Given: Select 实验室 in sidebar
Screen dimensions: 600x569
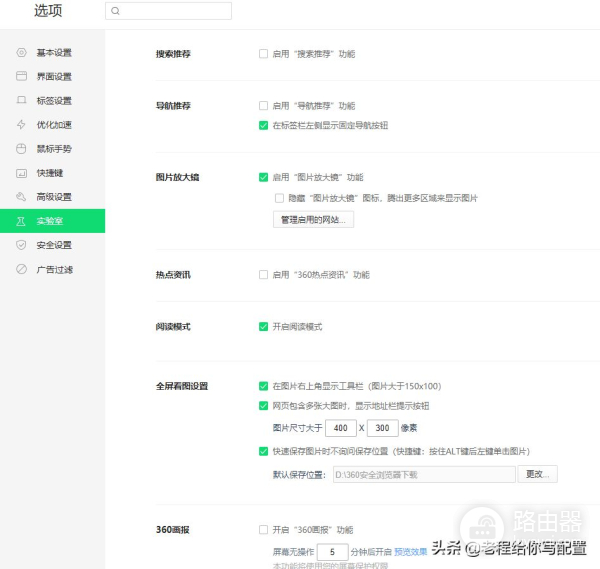Looking at the screenshot, I should (x=52, y=221).
